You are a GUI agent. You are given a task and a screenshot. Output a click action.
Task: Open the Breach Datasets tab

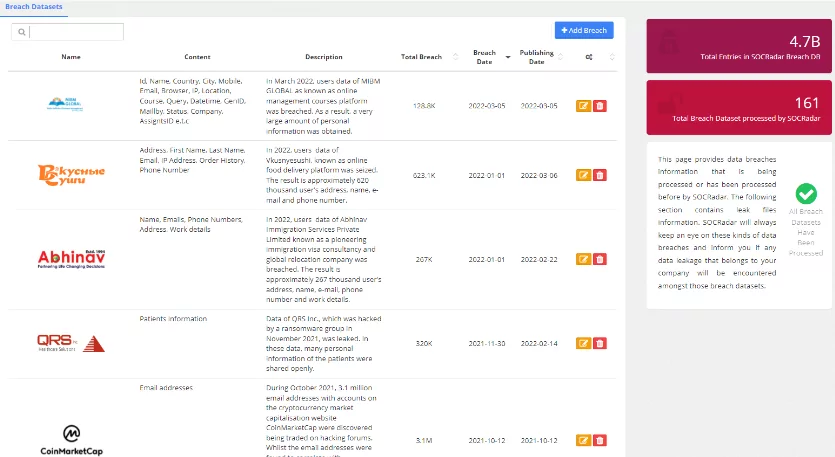[x=34, y=7]
